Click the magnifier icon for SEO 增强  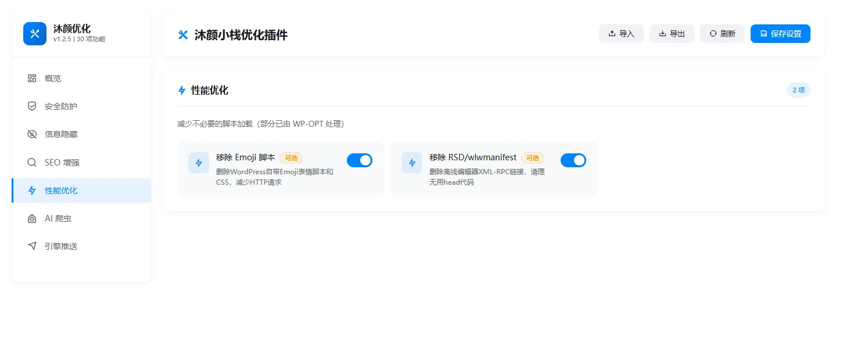click(32, 163)
